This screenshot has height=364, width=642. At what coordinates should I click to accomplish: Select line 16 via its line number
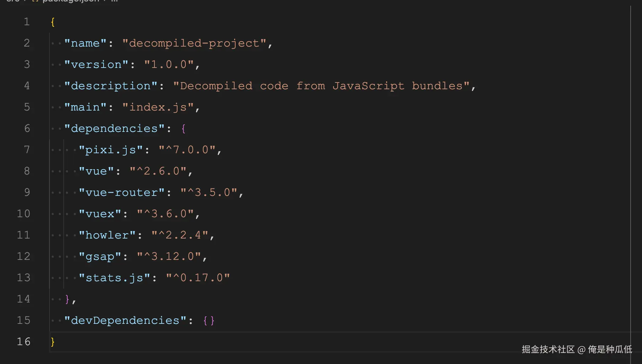tap(23, 342)
